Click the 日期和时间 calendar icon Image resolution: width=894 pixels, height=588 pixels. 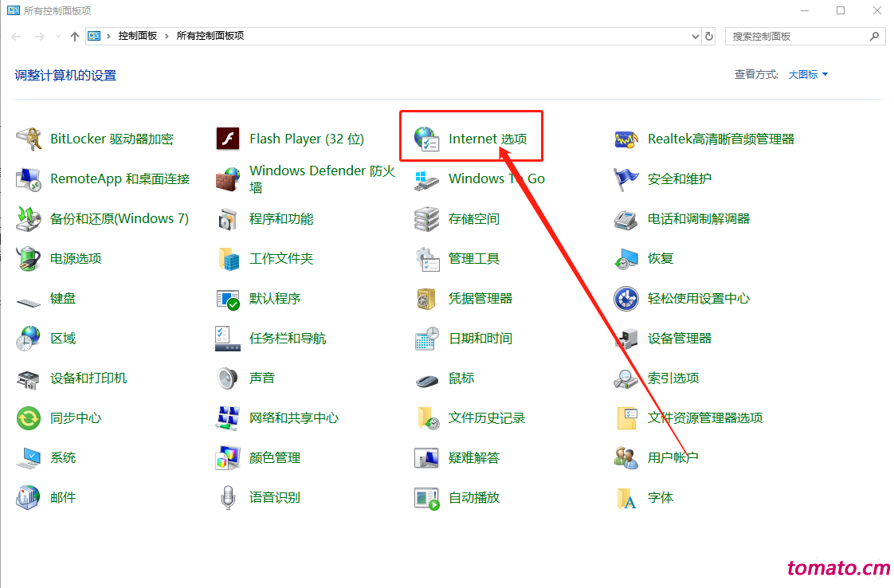pyautogui.click(x=426, y=339)
